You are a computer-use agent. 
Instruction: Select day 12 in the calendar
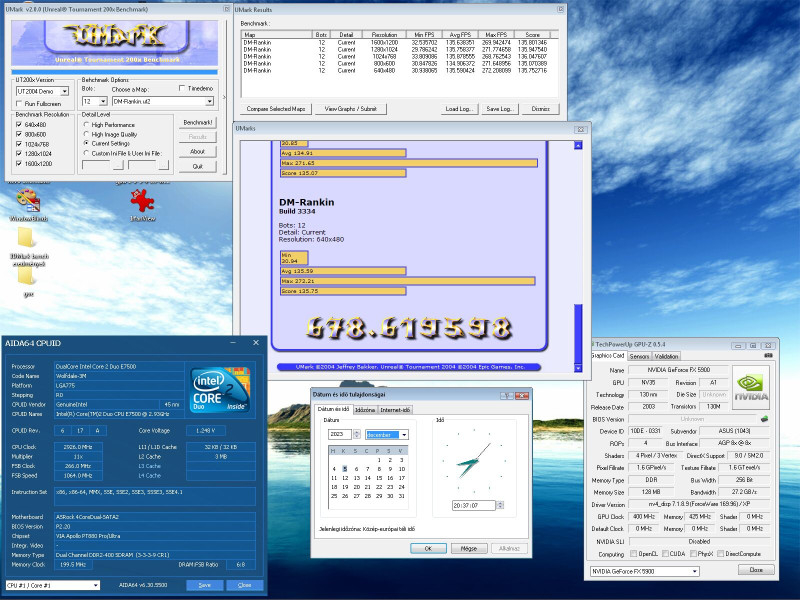(345, 478)
